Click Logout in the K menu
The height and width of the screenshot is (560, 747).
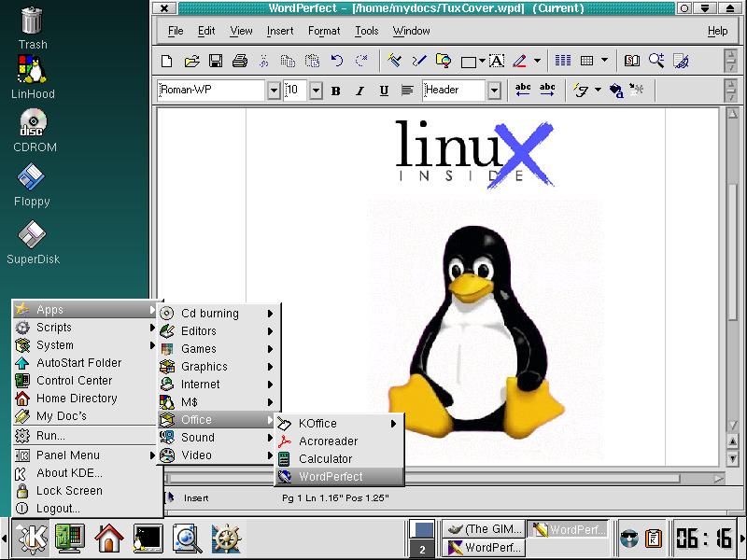(58, 508)
